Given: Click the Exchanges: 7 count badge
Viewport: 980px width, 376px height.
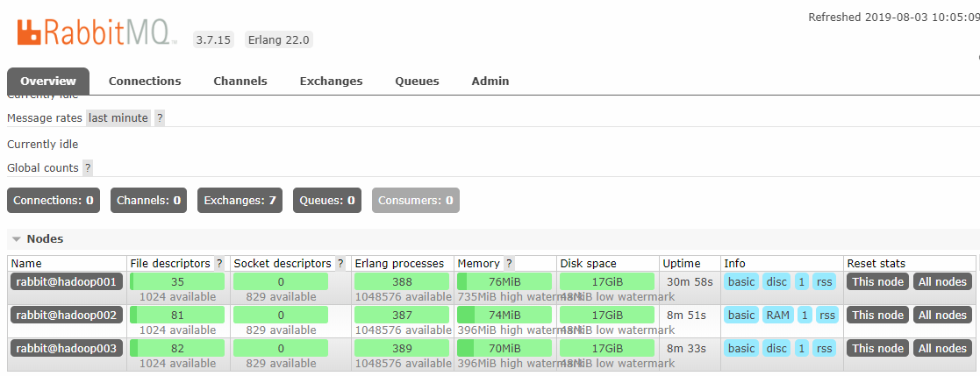Looking at the screenshot, I should click(240, 200).
